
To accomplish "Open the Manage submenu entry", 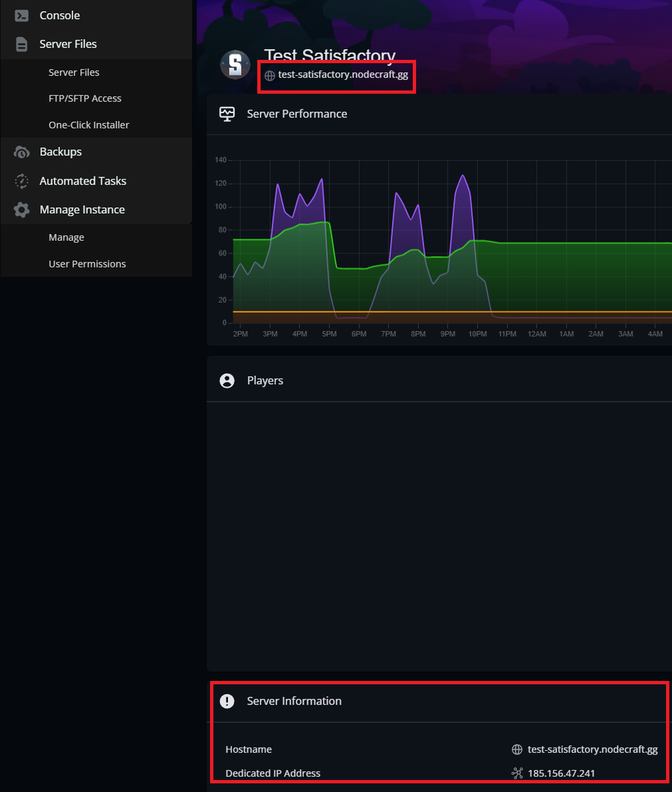I will pyautogui.click(x=66, y=237).
